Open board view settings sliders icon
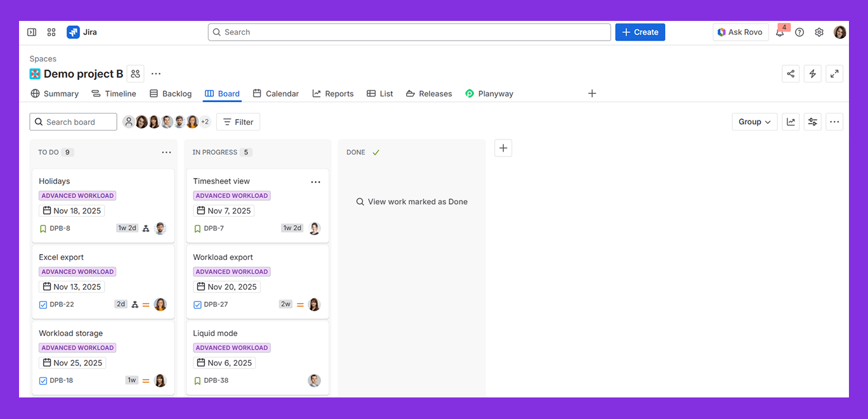The height and width of the screenshot is (419, 868). point(812,122)
